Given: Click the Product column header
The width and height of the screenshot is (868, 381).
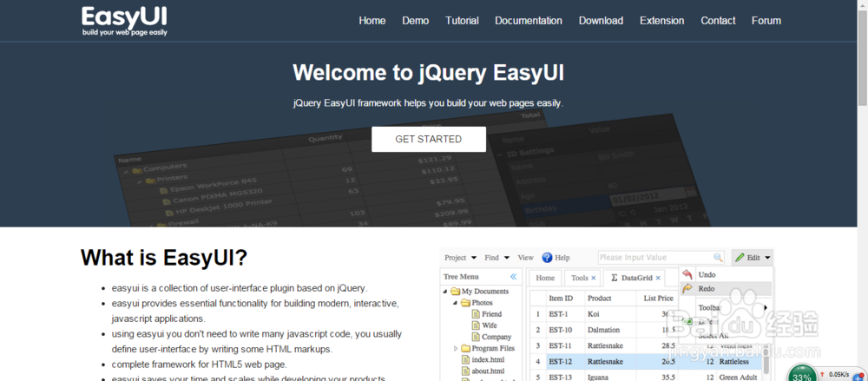Looking at the screenshot, I should [x=610, y=298].
